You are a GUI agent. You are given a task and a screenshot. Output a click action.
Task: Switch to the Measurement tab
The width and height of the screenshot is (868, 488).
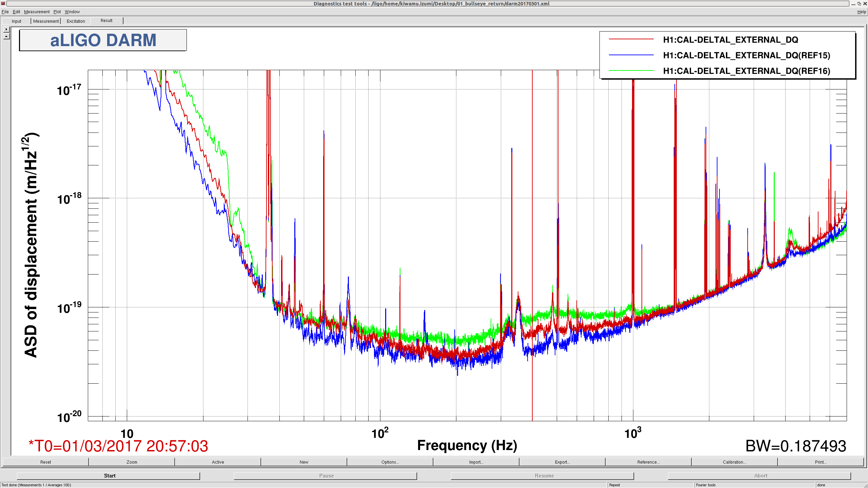(x=46, y=21)
